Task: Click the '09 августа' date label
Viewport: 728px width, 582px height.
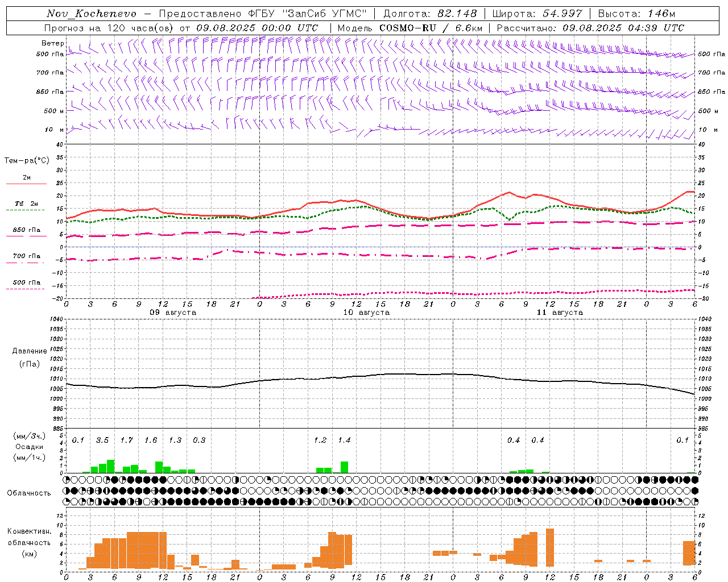Action: point(173,313)
